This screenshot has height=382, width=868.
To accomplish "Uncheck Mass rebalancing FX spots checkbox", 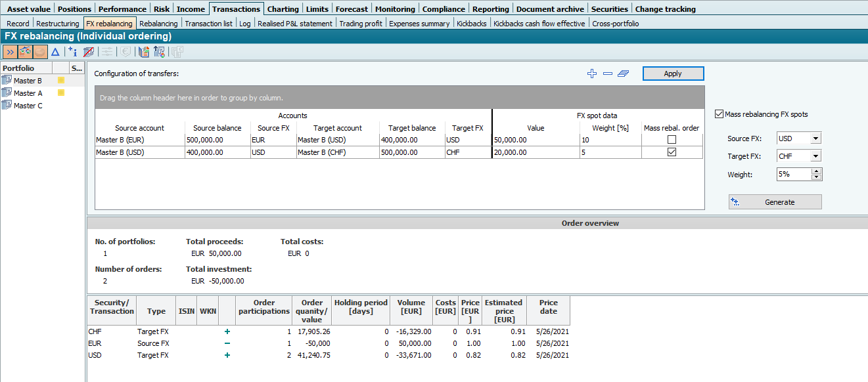I will [x=719, y=114].
